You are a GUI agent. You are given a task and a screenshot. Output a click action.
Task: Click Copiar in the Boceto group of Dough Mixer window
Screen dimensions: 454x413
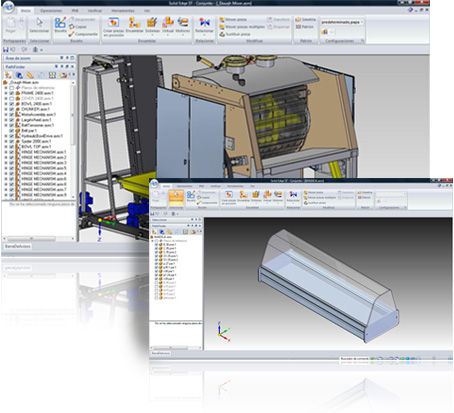pyautogui.click(x=78, y=27)
